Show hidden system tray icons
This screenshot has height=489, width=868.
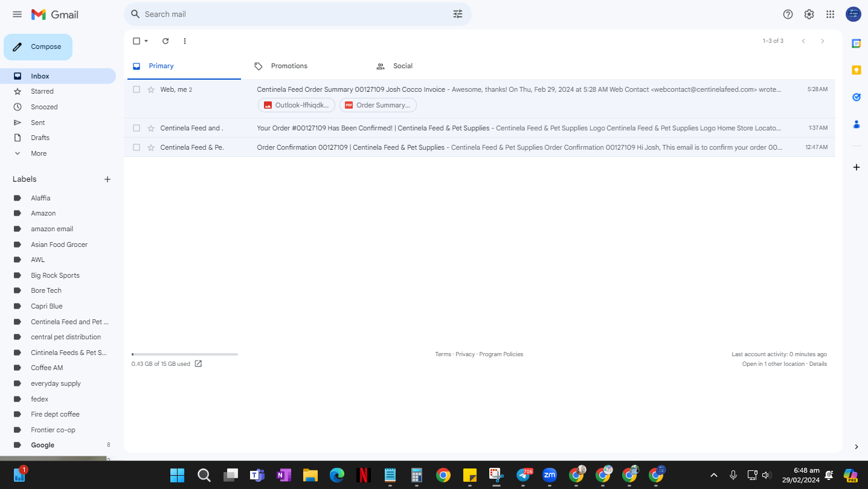coord(713,475)
